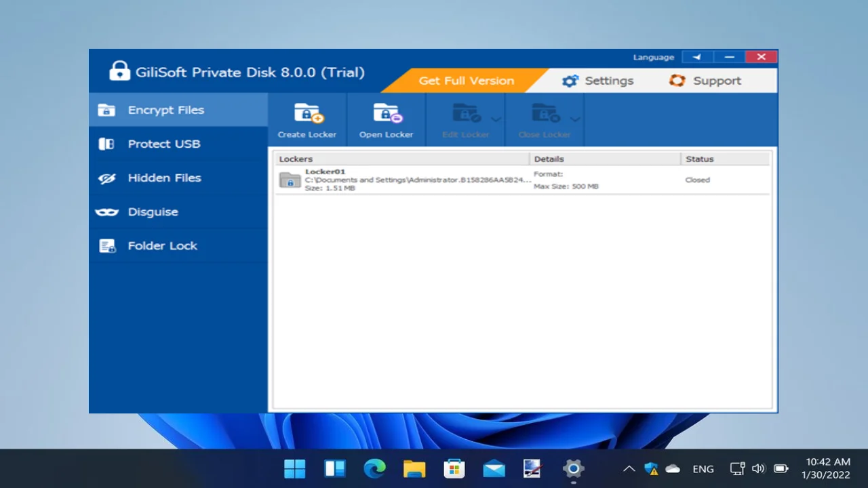Open the Windows Start menu
The width and height of the screenshot is (868, 488).
point(295,468)
